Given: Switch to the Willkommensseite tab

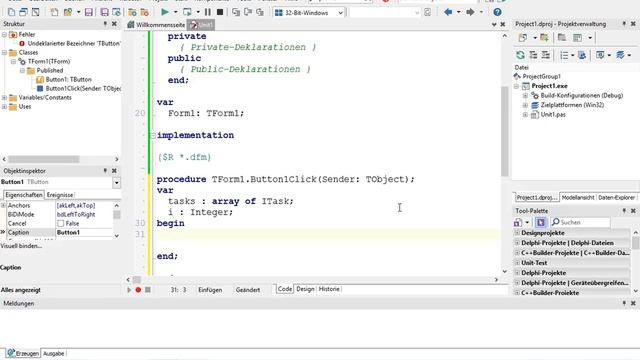Looking at the screenshot, I should (156, 25).
